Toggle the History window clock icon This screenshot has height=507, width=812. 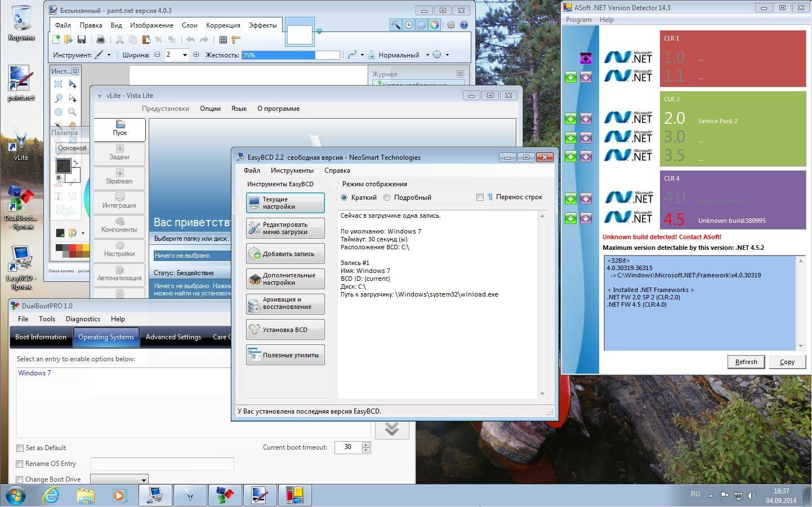click(x=409, y=25)
